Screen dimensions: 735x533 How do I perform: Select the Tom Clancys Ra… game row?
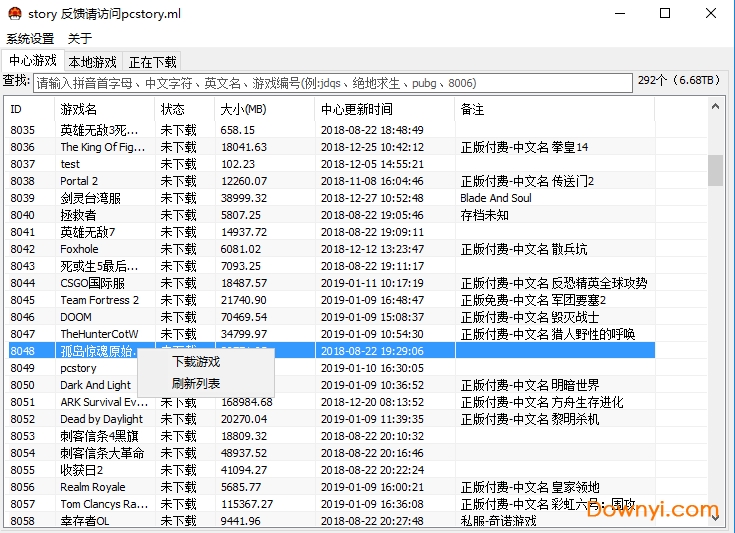point(331,504)
